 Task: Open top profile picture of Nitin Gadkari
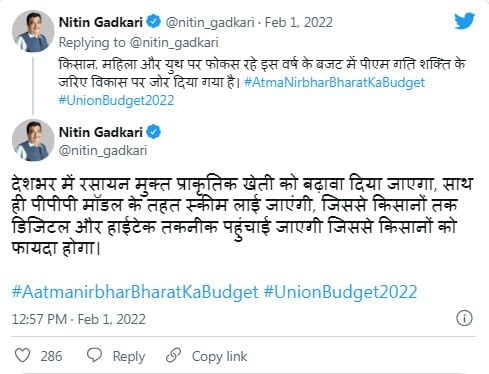[33, 31]
